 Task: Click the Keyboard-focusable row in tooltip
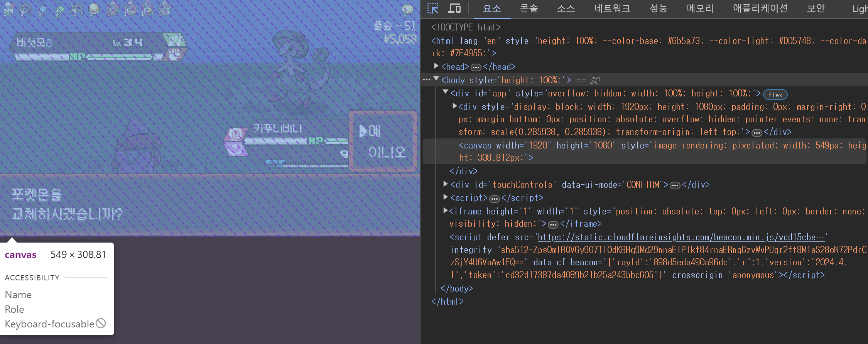(x=55, y=324)
